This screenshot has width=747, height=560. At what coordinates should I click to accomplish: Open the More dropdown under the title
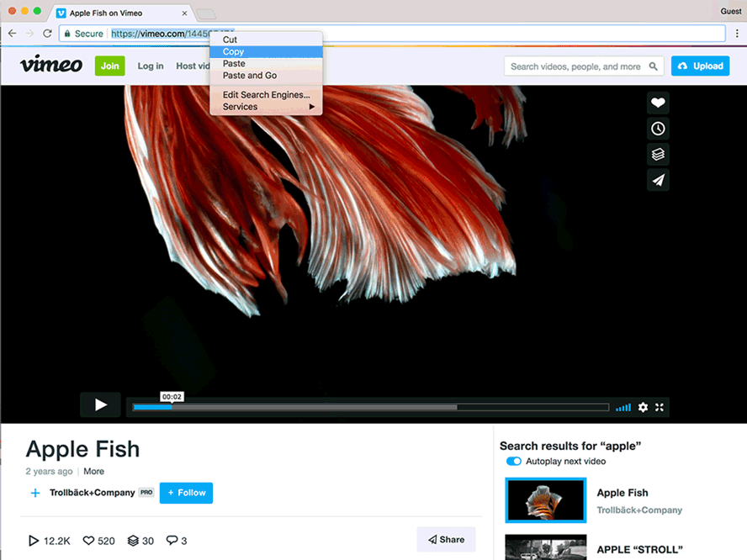point(93,471)
